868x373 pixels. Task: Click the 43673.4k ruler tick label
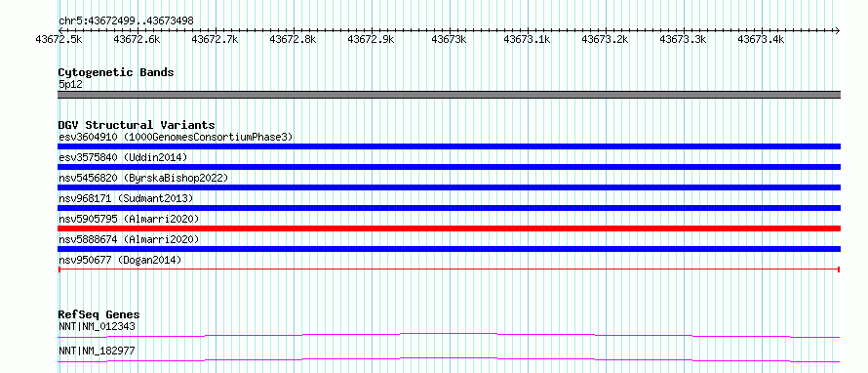[x=762, y=39]
